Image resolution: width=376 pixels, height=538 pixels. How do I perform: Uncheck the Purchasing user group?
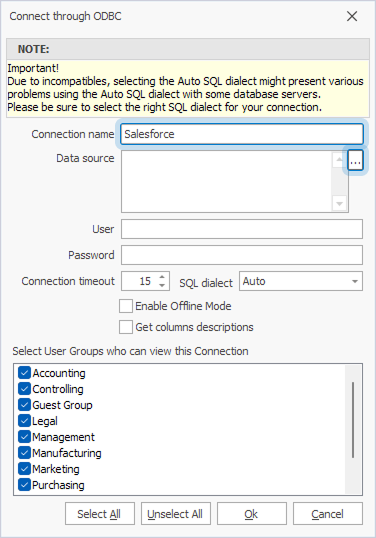24,485
